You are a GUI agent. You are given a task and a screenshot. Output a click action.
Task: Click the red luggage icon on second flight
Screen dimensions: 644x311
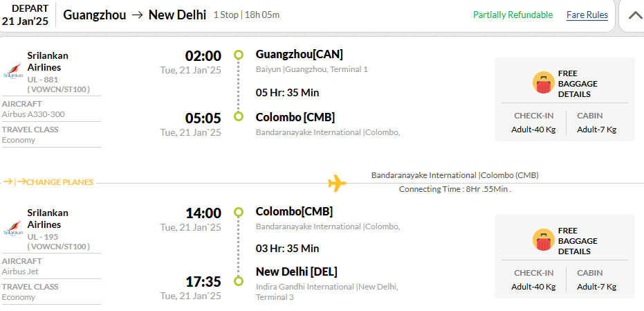(544, 240)
